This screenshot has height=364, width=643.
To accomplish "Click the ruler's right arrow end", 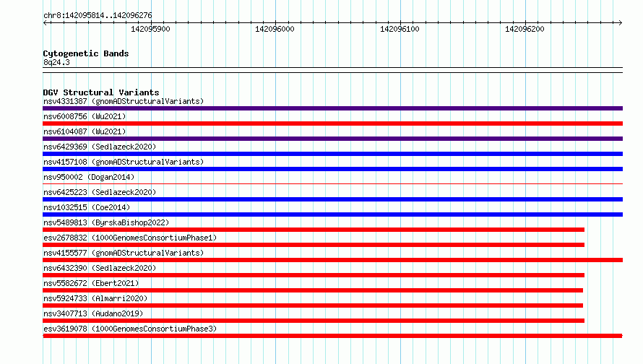I will pos(621,22).
